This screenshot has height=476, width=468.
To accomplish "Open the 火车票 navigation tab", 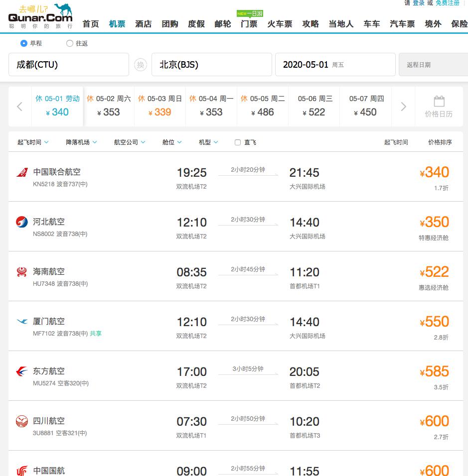I will (x=280, y=24).
